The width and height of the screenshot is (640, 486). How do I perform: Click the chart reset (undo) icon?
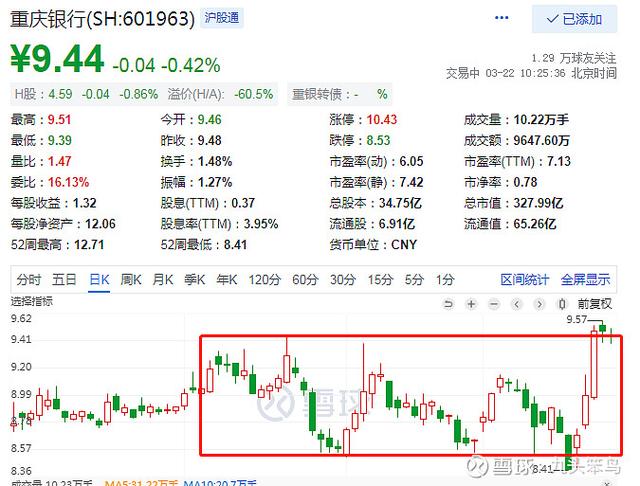tap(448, 304)
